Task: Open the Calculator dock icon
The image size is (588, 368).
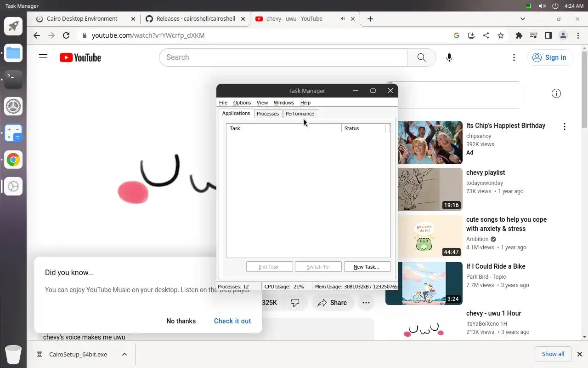Action: tap(13, 133)
